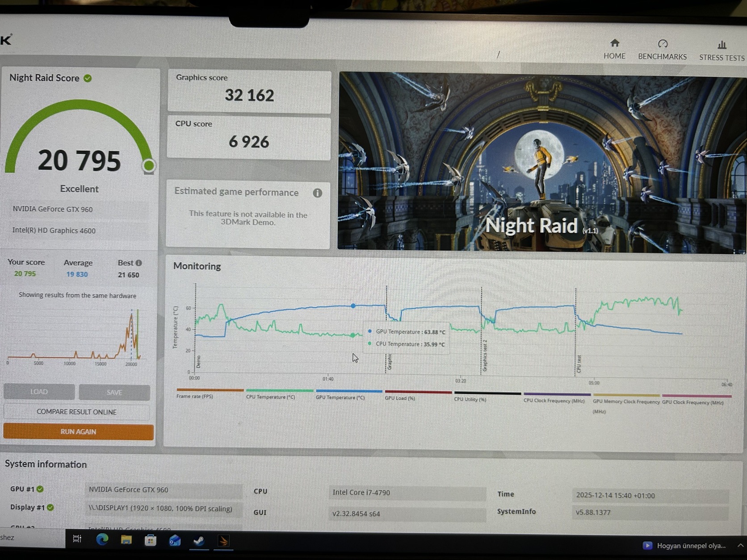The image size is (747, 560).
Task: Click the Best score value "21 650"
Action: click(129, 275)
